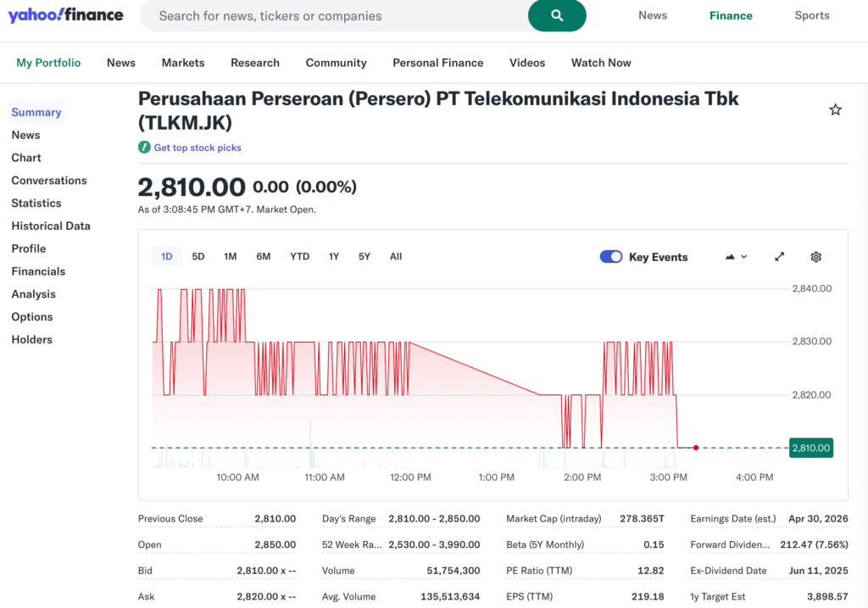Click the green search magnifier button

pyautogui.click(x=557, y=15)
